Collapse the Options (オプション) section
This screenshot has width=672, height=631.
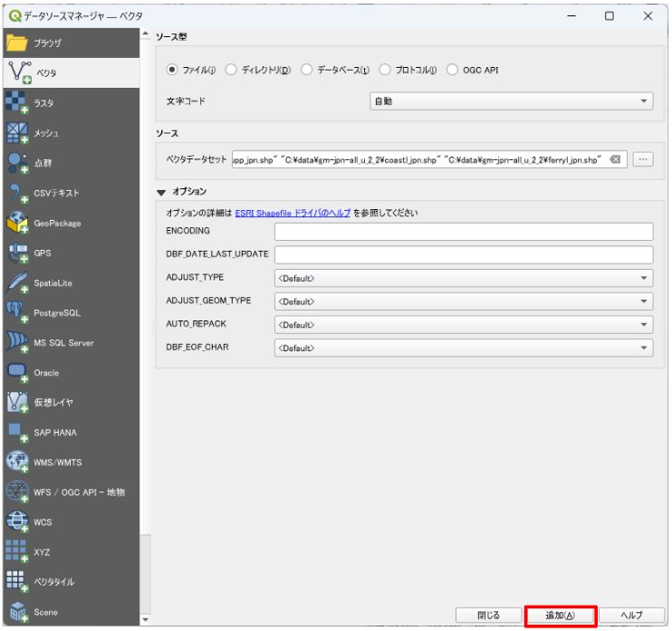(161, 192)
